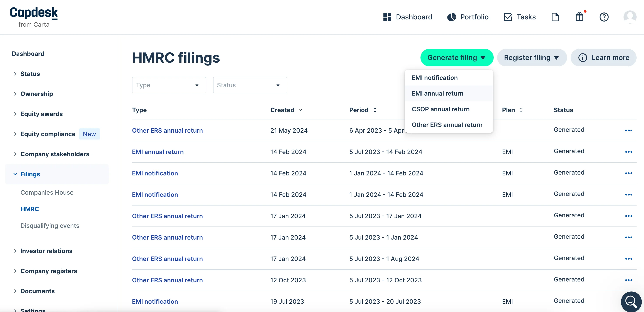Open the user profile avatar
This screenshot has width=644, height=312.
pyautogui.click(x=630, y=17)
